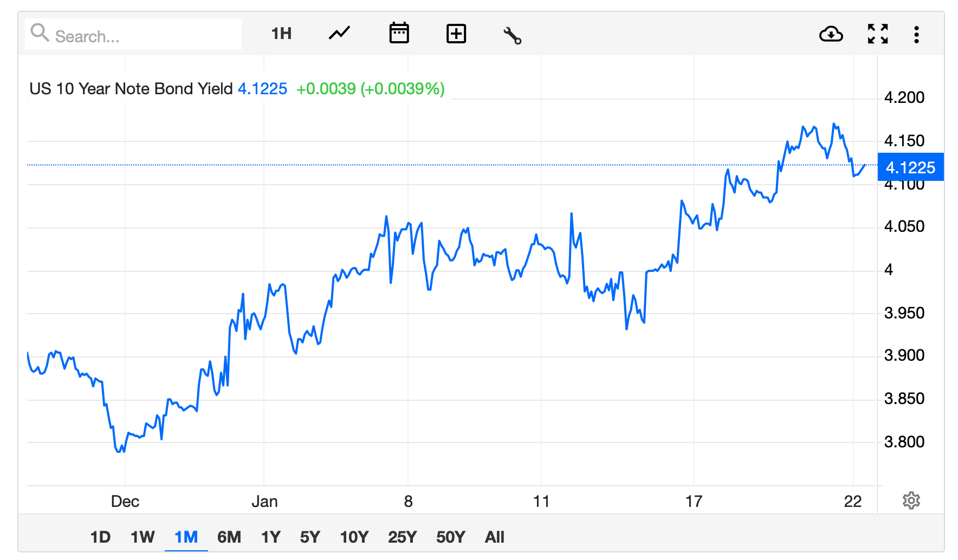The image size is (958, 560).
Task: Click the green +0.0039 change value
Action: tap(326, 89)
